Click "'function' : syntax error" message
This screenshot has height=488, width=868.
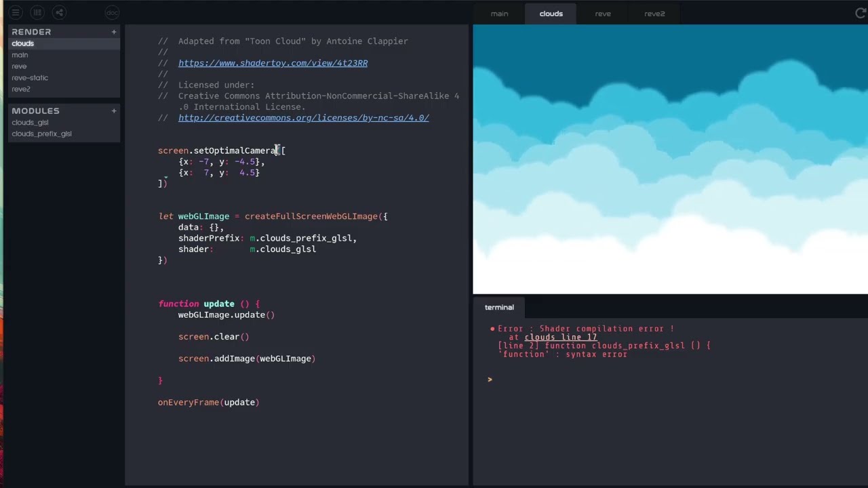click(563, 354)
